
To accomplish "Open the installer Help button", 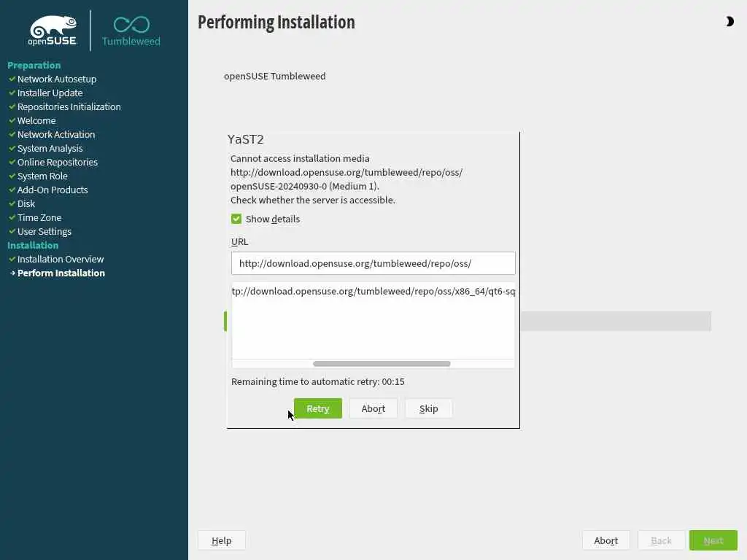I will pyautogui.click(x=222, y=540).
